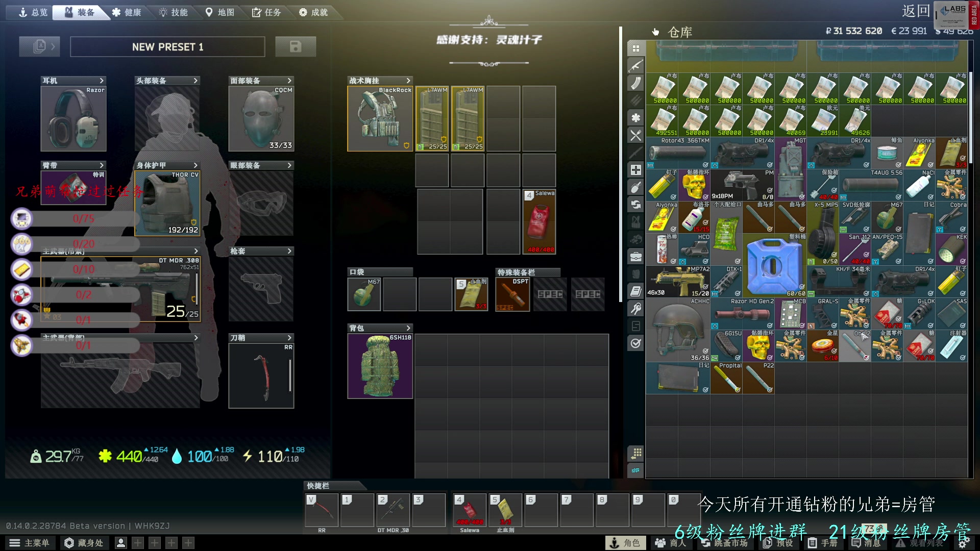Open the 手册 handbook
This screenshot has width=980, height=551.
[823, 543]
